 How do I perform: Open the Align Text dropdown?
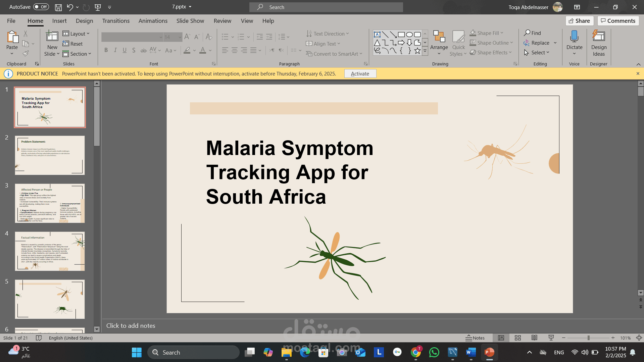[323, 44]
